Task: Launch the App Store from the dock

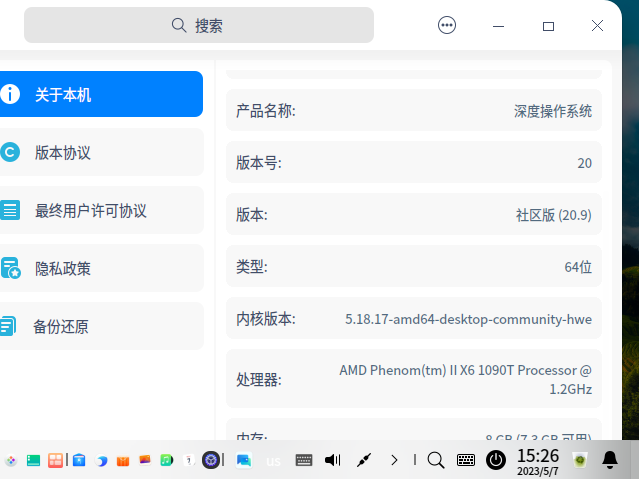Action: pos(79,460)
